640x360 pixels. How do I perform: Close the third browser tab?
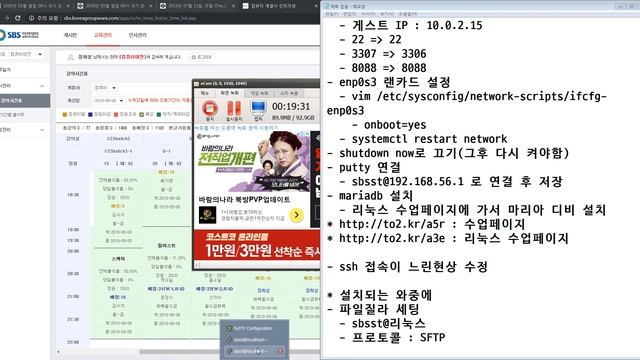[233, 6]
